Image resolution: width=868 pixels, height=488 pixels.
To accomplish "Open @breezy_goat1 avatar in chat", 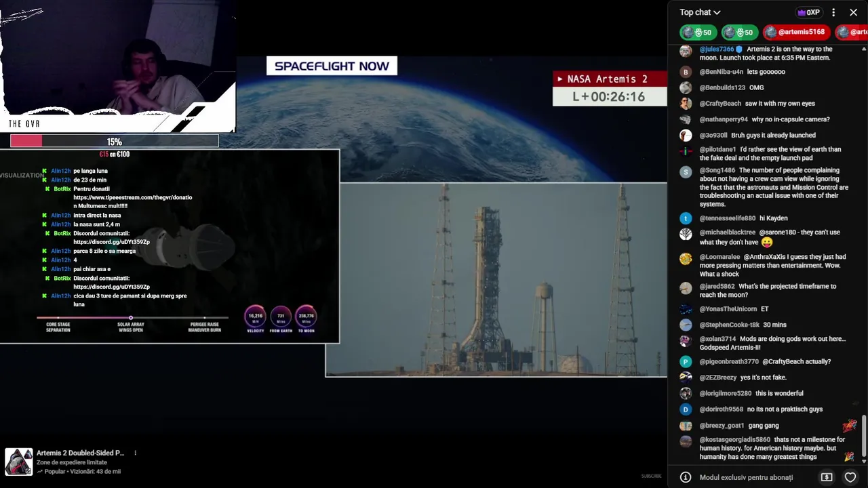I will tap(686, 426).
